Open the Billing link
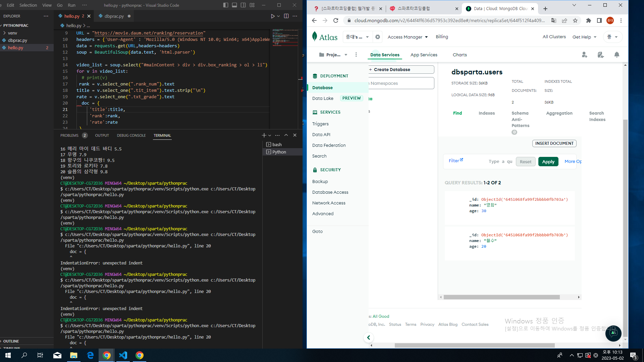644x362 pixels. point(442,37)
